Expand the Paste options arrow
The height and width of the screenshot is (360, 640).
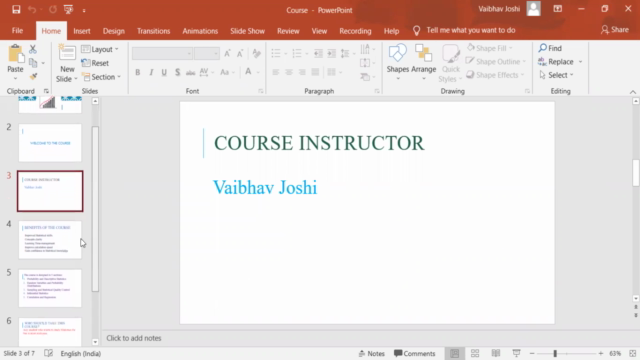[16, 78]
